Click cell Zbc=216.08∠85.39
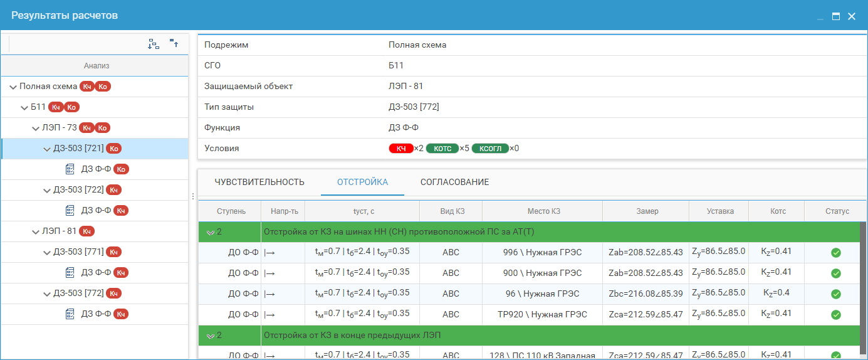Image resolution: width=868 pixels, height=360 pixels. tap(646, 294)
